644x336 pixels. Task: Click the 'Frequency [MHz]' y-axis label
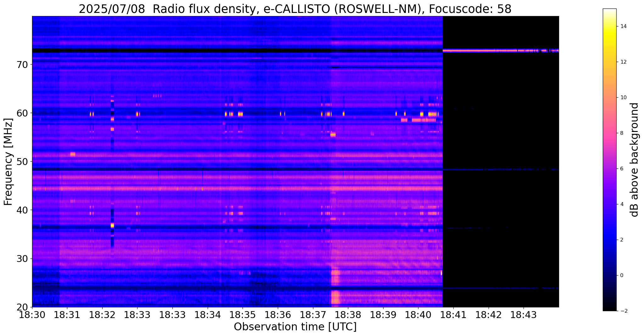pyautogui.click(x=8, y=162)
